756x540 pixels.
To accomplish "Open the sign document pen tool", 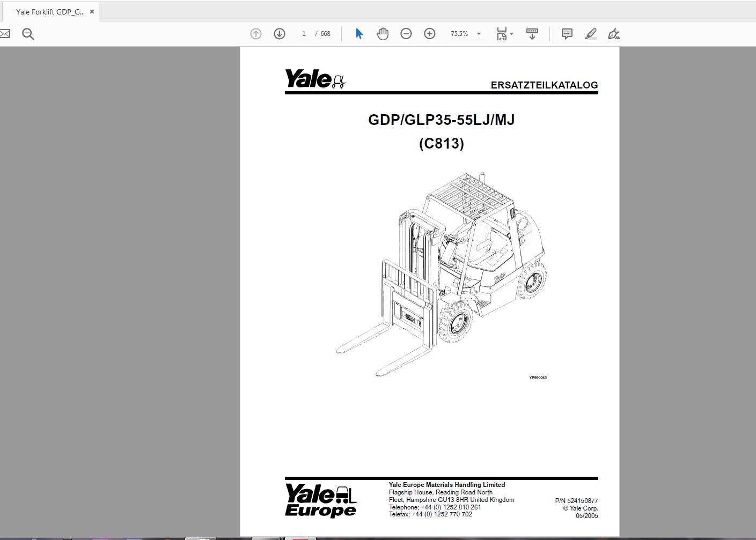I will [614, 34].
